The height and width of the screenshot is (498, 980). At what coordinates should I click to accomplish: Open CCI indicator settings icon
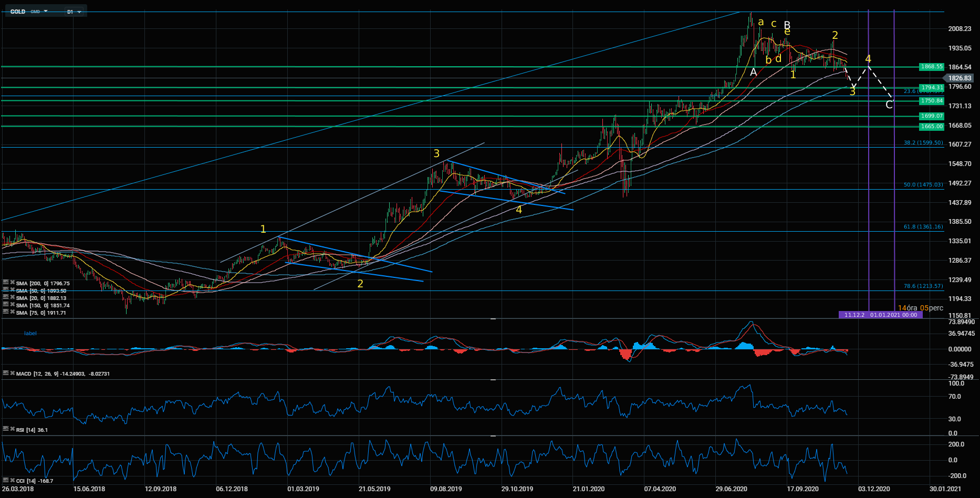pyautogui.click(x=6, y=480)
